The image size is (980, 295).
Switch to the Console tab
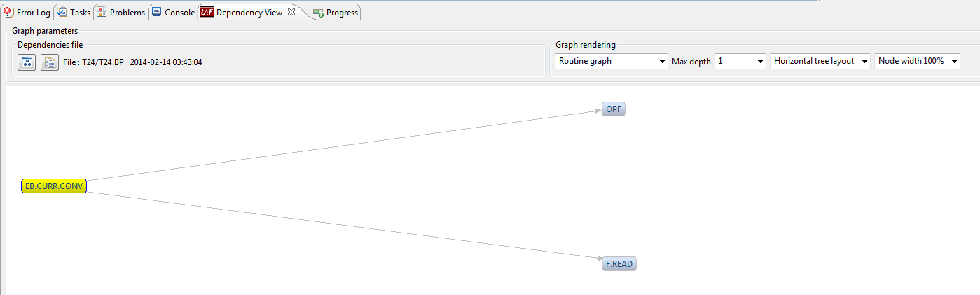click(179, 13)
